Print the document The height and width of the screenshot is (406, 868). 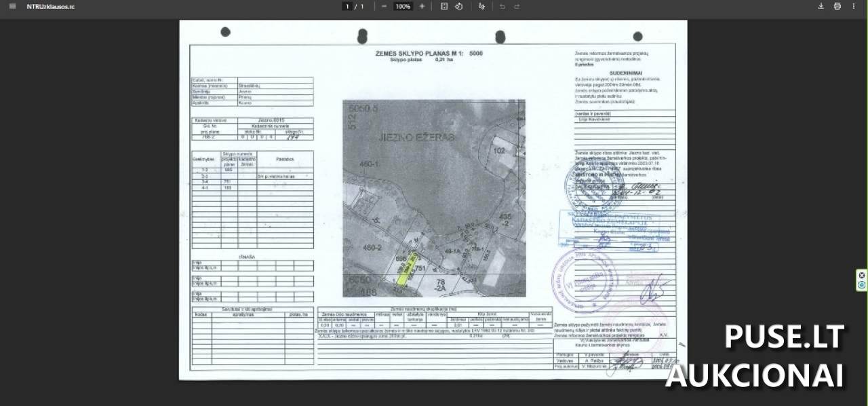[837, 6]
